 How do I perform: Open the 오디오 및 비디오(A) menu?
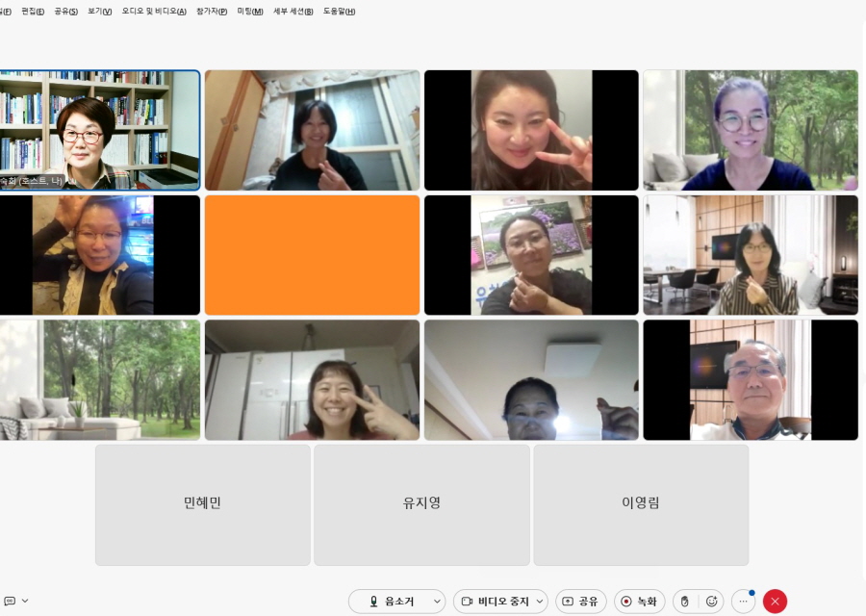coord(155,12)
